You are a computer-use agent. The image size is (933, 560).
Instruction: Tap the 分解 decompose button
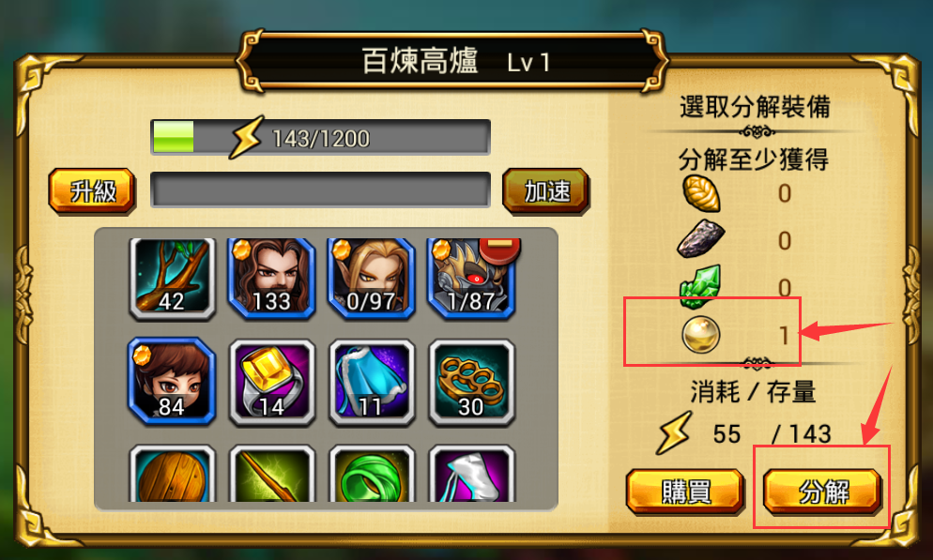tap(822, 492)
